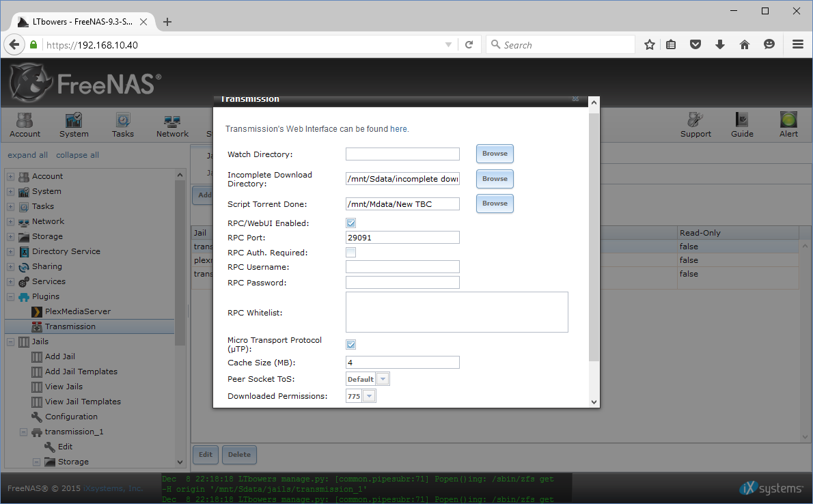Open browser downloads arrow icon
This screenshot has width=813, height=504.
[x=719, y=44]
